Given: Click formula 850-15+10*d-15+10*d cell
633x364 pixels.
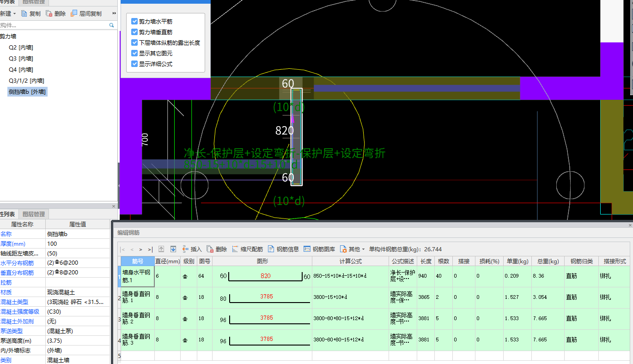Looking at the screenshot, I should [350, 276].
